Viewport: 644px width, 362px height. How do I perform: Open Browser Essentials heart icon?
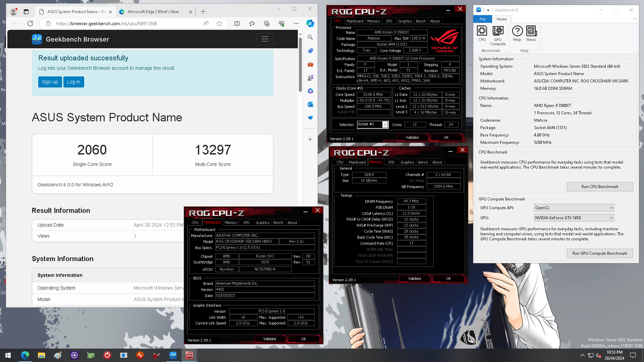281,23
